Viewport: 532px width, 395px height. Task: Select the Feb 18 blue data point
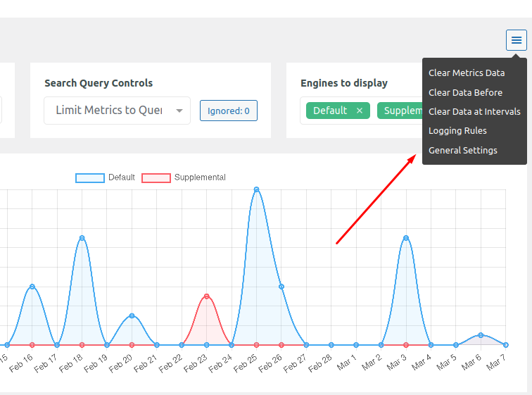(82, 238)
